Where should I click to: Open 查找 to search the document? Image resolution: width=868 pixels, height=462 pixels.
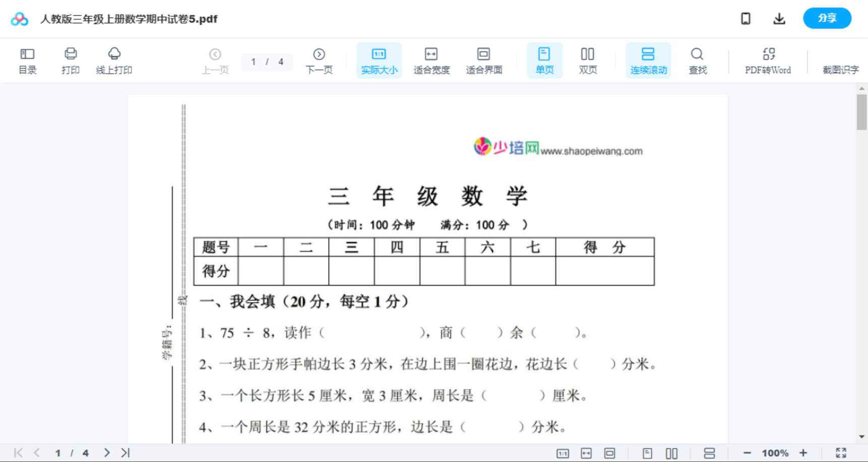tap(697, 60)
